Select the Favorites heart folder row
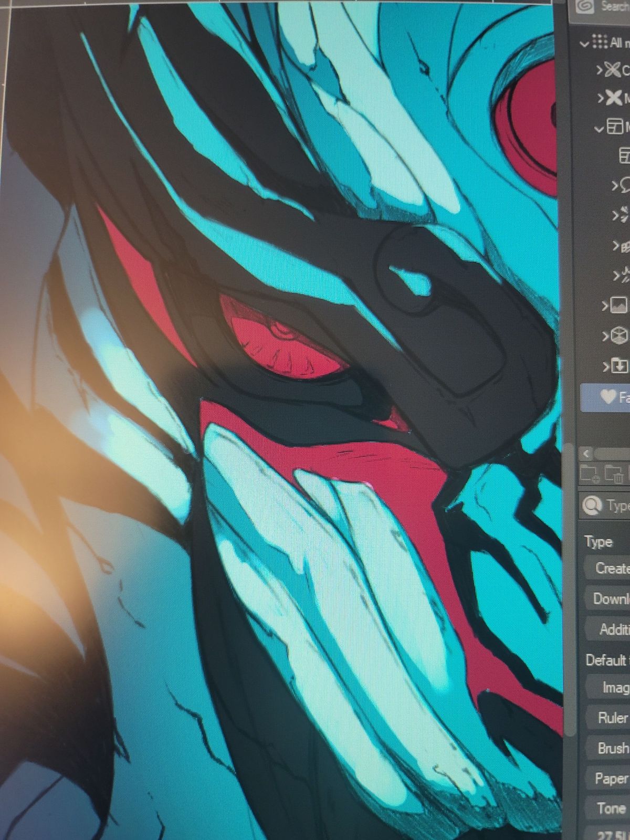The width and height of the screenshot is (630, 840). coord(606,397)
